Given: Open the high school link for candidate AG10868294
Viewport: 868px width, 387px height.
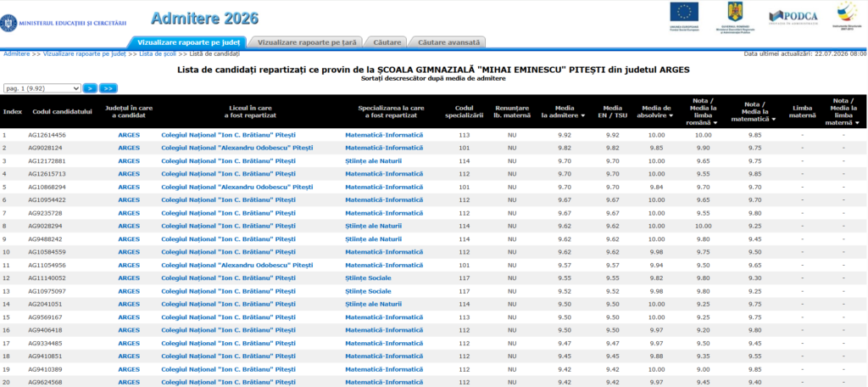Looking at the screenshot, I should (237, 187).
